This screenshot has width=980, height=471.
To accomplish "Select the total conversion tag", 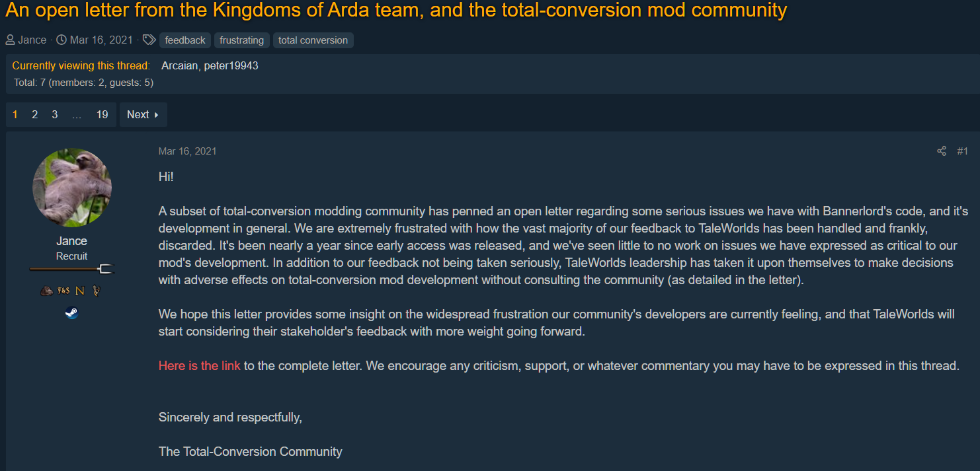I will click(313, 40).
